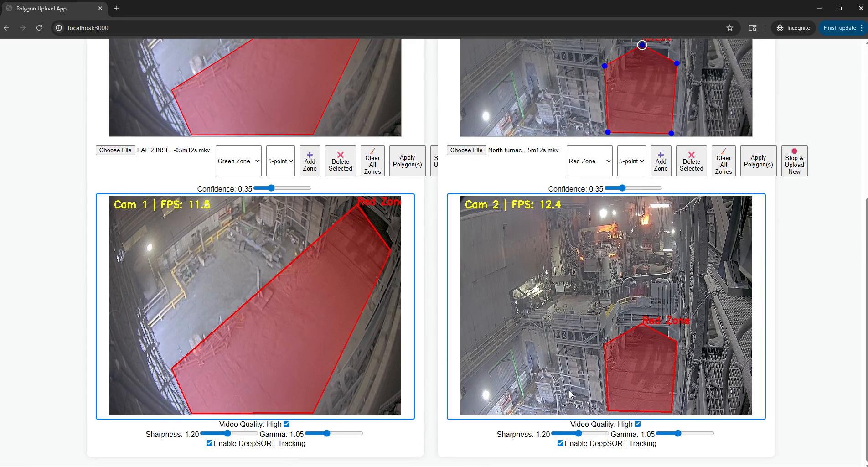Click the Cam 1 live video feed
Screen dimensions: 868x467
tap(255, 306)
